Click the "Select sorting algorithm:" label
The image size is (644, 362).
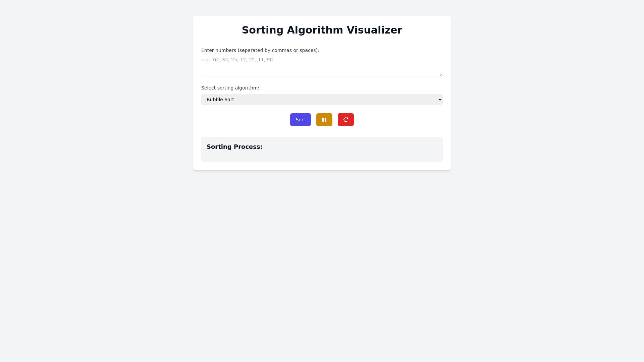pos(230,88)
